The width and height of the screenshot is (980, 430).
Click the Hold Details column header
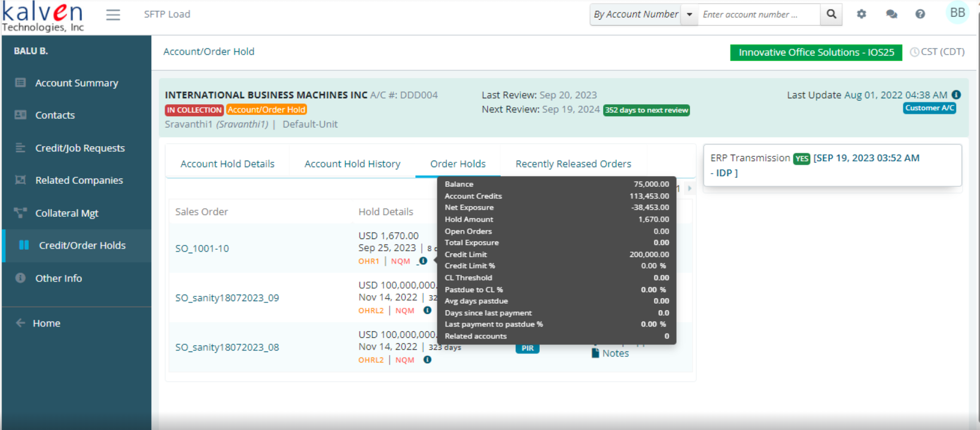pyautogui.click(x=386, y=211)
